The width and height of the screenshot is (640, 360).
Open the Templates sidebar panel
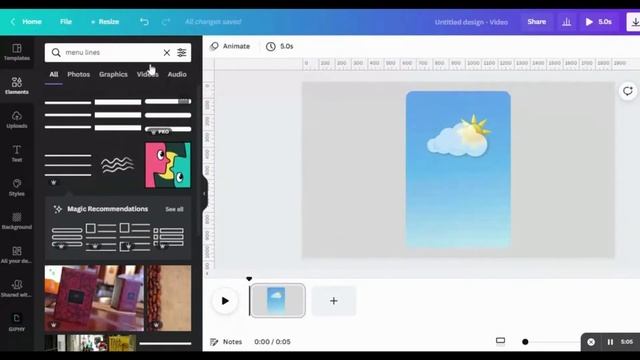click(x=17, y=52)
